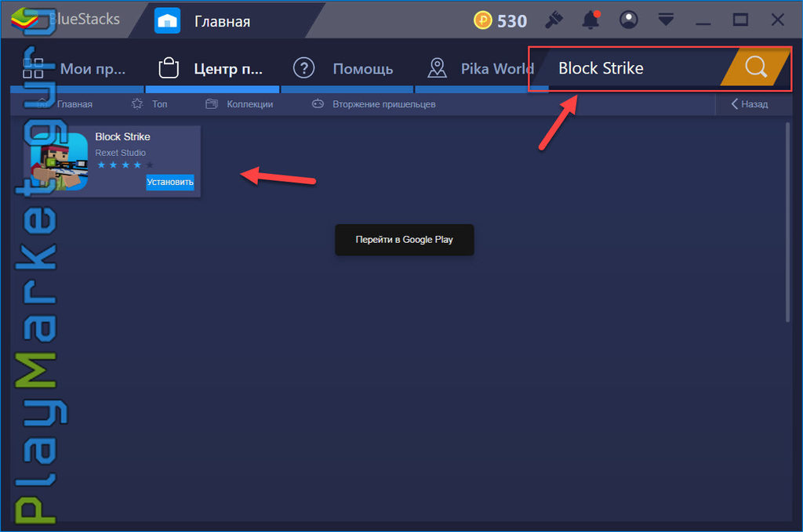The height and width of the screenshot is (532, 803).
Task: Go back with the Назад button
Action: [750, 104]
